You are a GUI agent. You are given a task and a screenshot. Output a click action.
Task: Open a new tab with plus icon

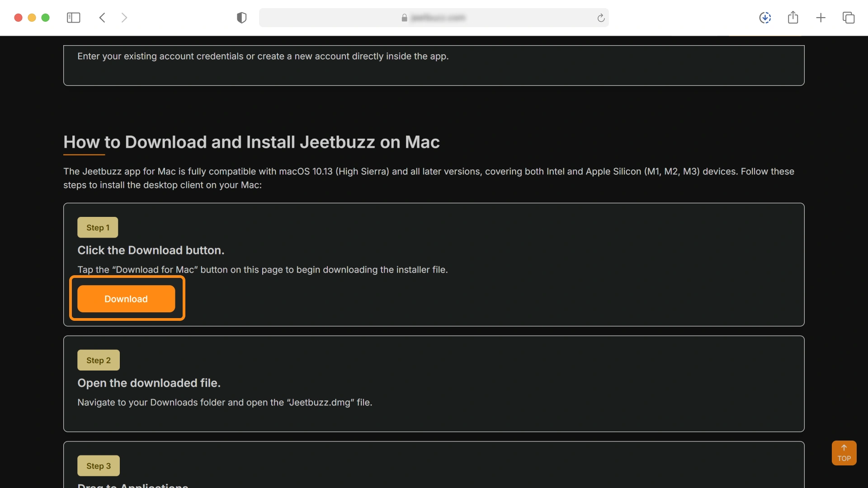[821, 18]
